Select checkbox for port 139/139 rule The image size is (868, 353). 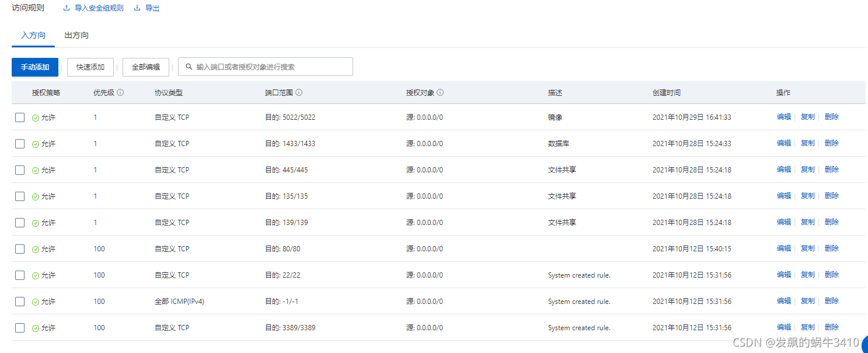click(x=20, y=223)
